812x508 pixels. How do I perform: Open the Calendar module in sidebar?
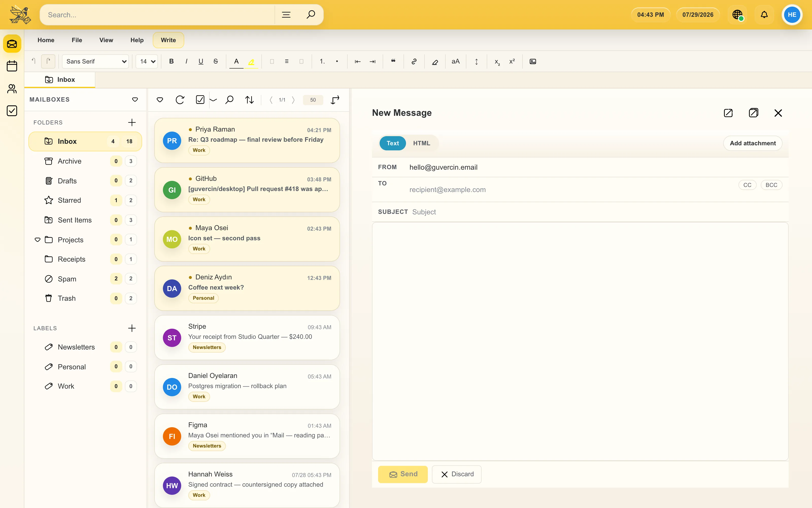[x=12, y=66]
